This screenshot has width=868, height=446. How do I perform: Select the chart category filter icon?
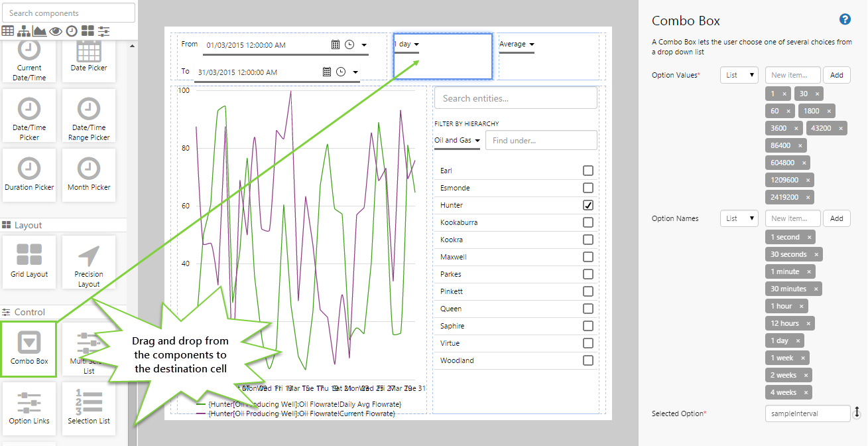tap(40, 31)
